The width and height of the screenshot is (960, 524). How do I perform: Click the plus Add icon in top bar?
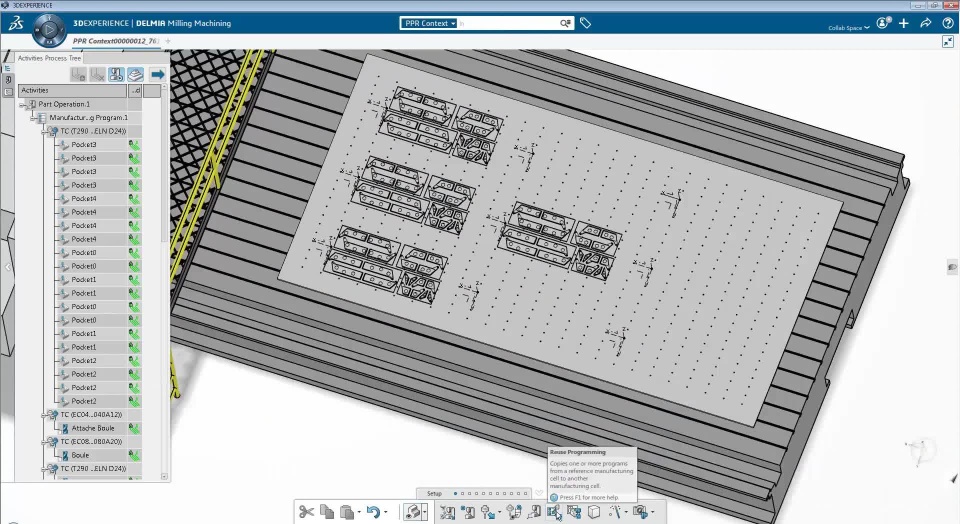click(x=904, y=23)
